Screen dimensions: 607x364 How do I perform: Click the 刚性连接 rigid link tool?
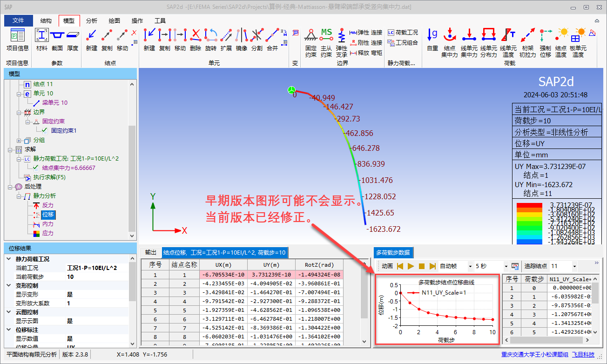[x=366, y=43]
